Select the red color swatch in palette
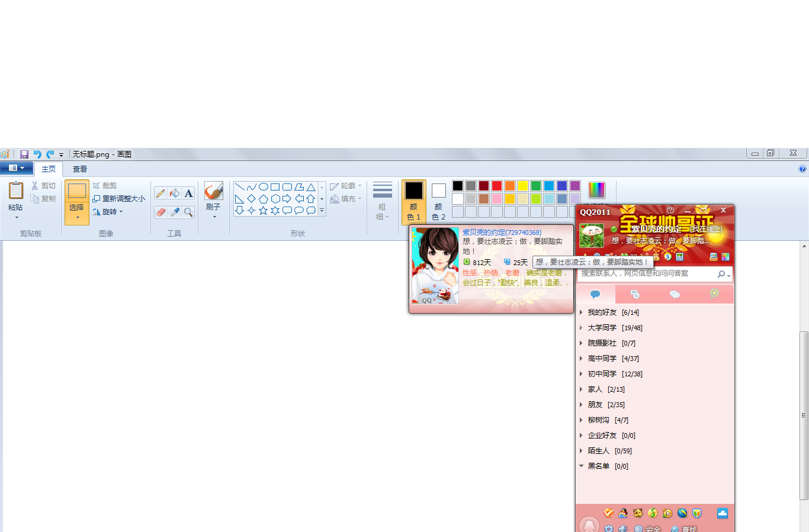 click(x=497, y=186)
